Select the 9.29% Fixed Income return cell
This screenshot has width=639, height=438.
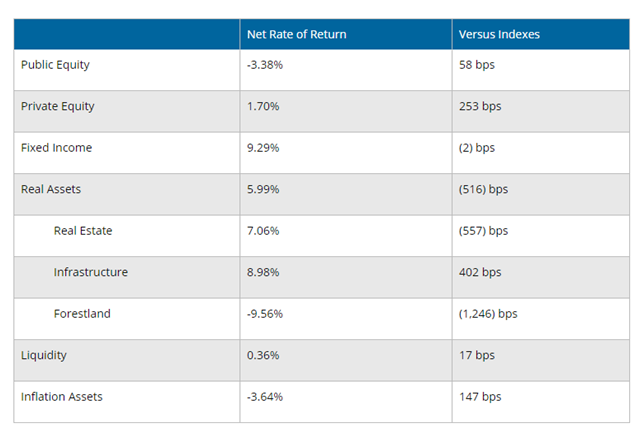coord(263,148)
